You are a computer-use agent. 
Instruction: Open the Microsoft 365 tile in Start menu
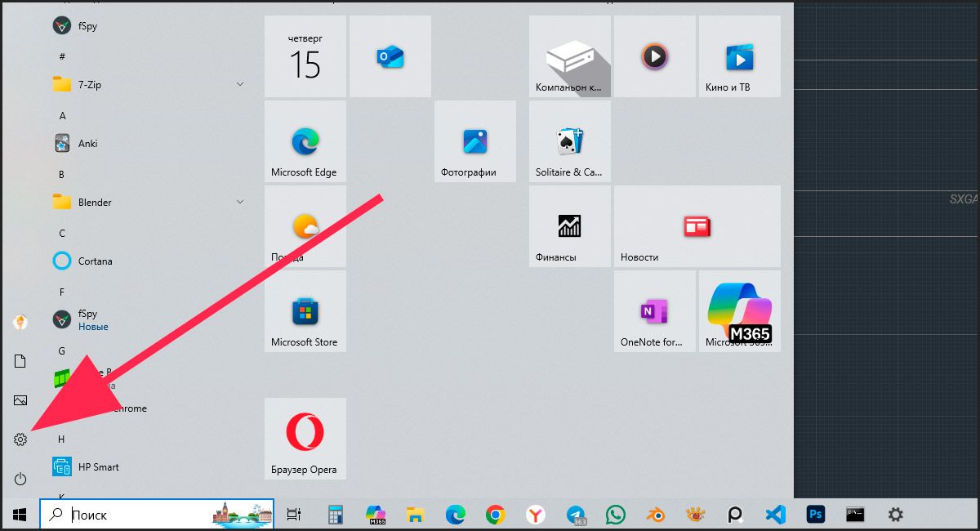[x=740, y=311]
